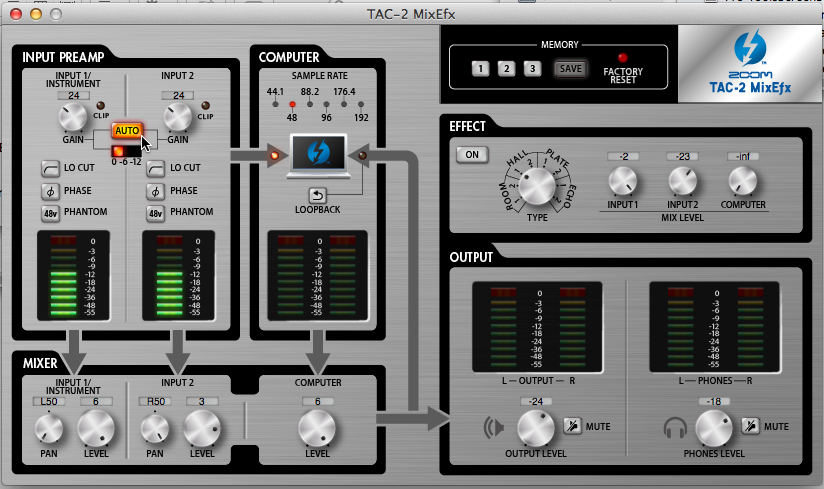Click the mixer Input 2 PAN knob
This screenshot has height=489, width=824.
coord(154,429)
